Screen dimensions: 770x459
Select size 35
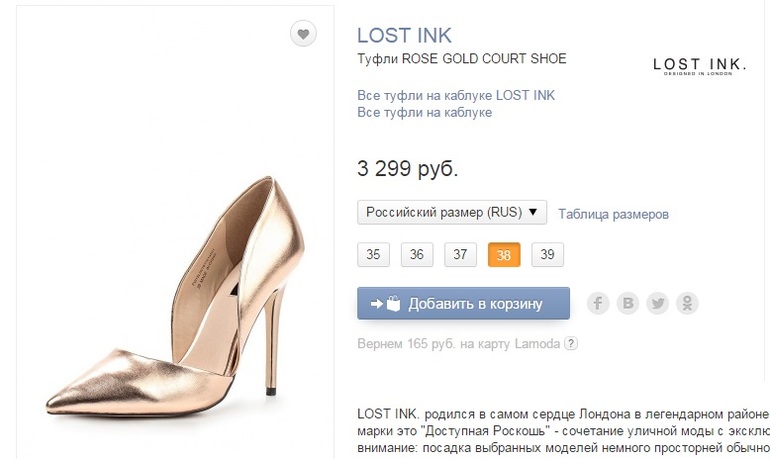373,255
